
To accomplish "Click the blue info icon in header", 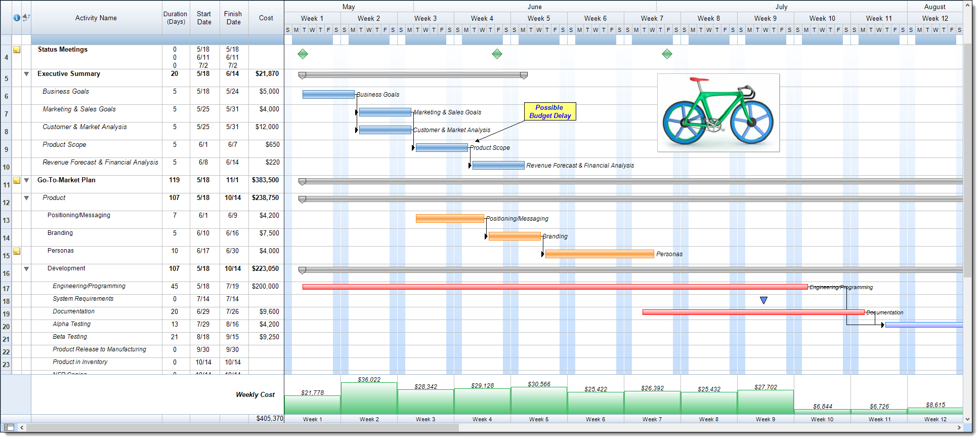I will pyautogui.click(x=17, y=18).
